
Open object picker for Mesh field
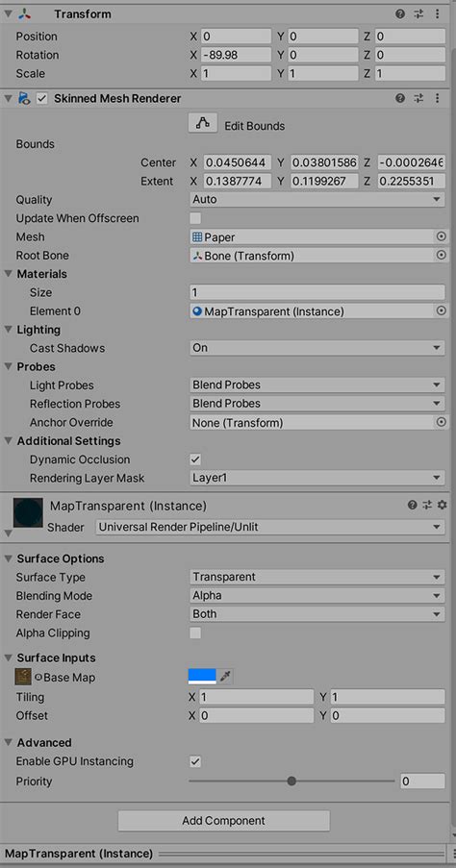click(x=441, y=236)
